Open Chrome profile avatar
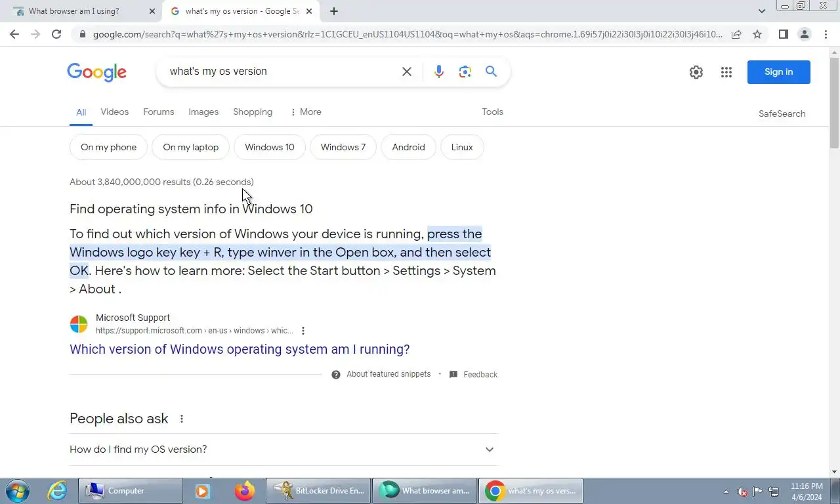This screenshot has height=504, width=840. [804, 34]
